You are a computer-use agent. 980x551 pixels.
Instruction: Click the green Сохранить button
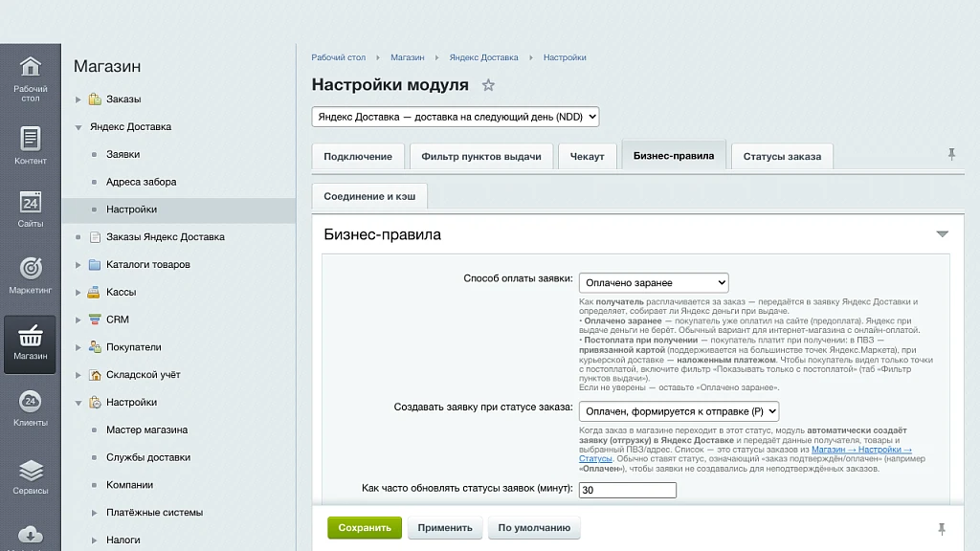pyautogui.click(x=365, y=528)
